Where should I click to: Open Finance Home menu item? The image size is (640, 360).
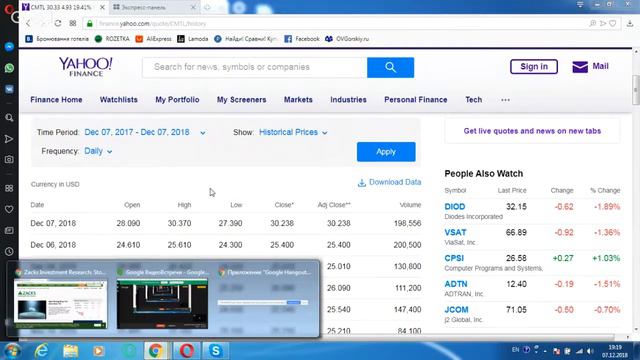[56, 100]
